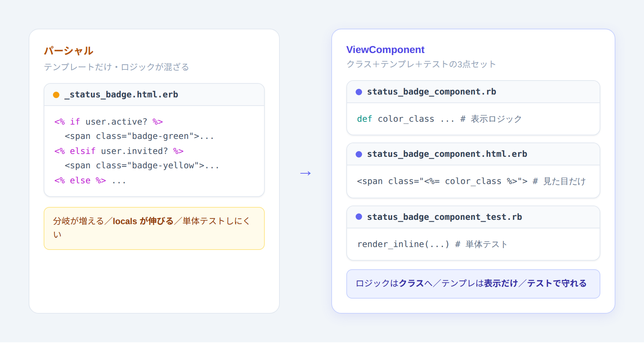This screenshot has height=343, width=644.
Task: Click the subtitle テンプレートだけ・ロジックが混ざる
Action: [116, 67]
